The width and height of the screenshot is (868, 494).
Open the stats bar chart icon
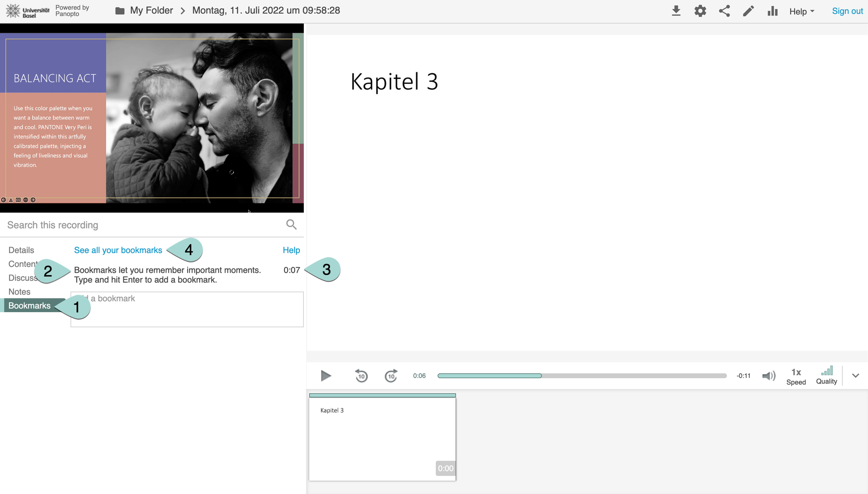tap(772, 11)
